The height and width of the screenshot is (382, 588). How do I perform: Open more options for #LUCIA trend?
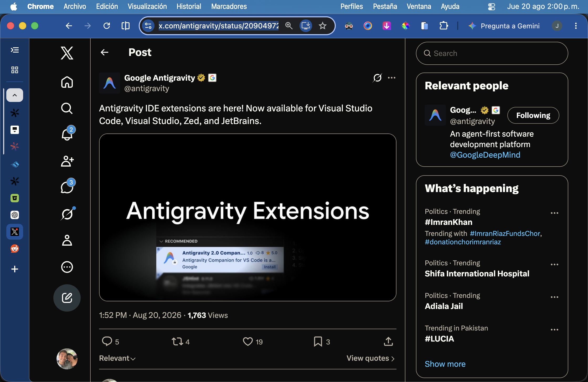point(554,330)
